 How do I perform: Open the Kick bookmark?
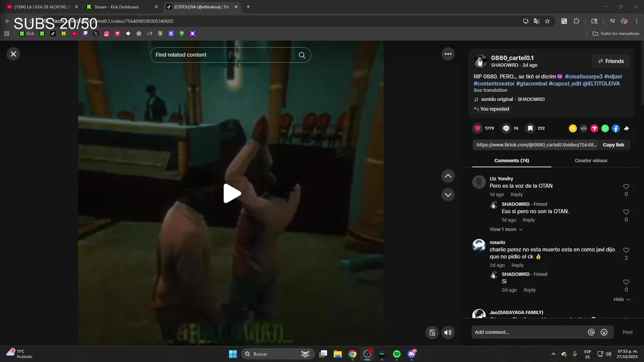tap(27, 34)
